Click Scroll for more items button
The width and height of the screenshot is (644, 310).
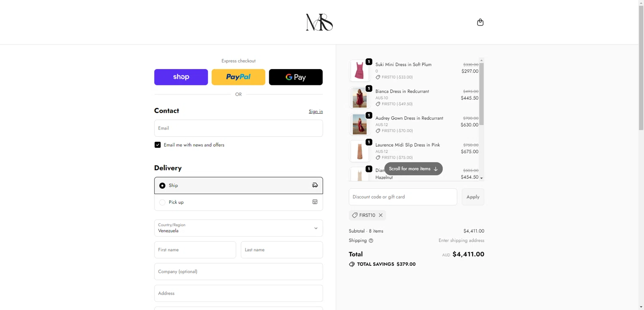pyautogui.click(x=413, y=169)
